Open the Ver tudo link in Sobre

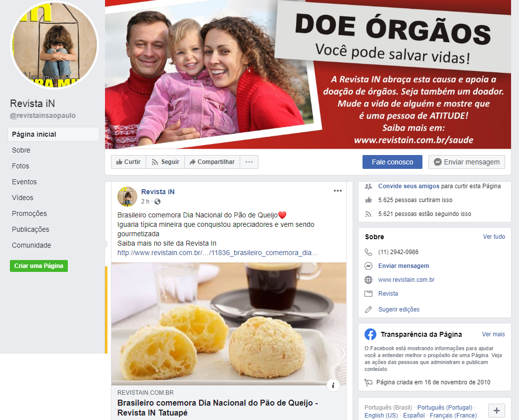coord(494,237)
